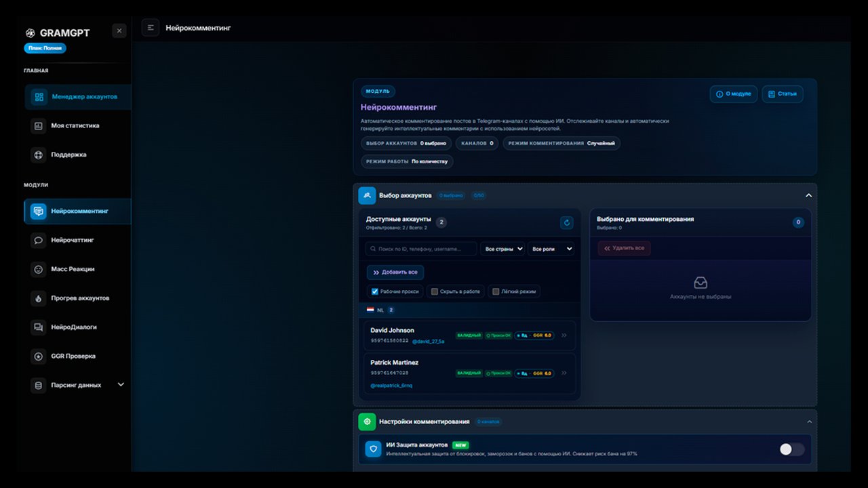868x488 pixels.
Task: Click the План: Полная badge
Action: tap(45, 48)
